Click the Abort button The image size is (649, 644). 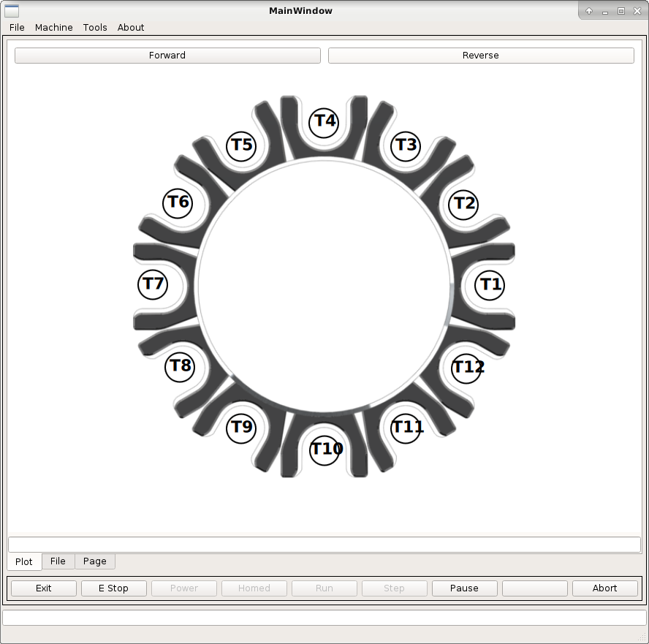point(604,588)
